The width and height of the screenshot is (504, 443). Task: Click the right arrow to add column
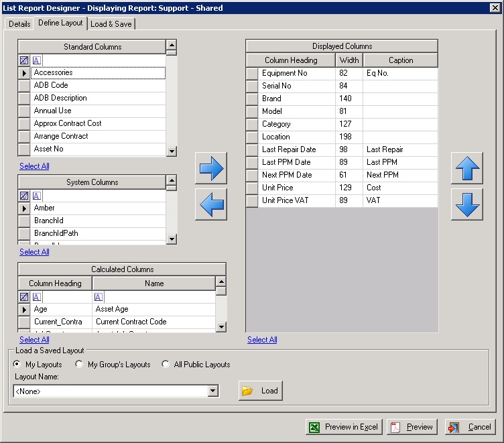211,168
